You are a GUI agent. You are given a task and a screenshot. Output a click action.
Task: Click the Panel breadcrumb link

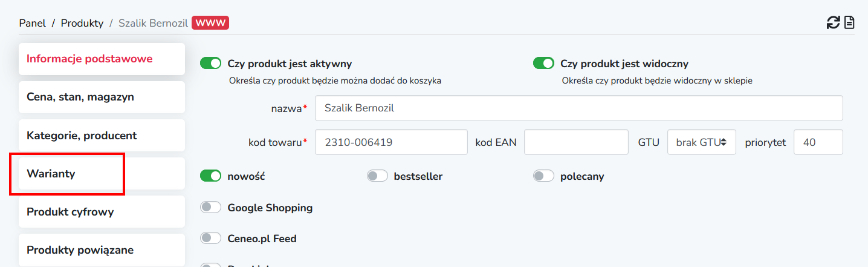(33, 23)
